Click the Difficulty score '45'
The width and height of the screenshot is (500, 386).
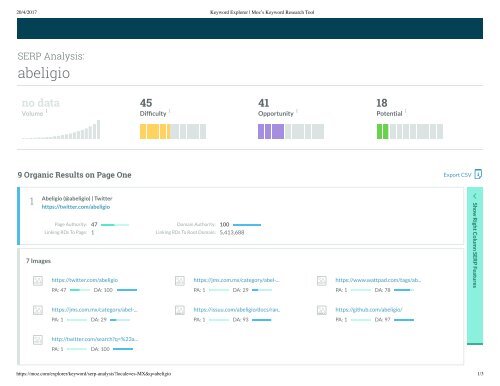[146, 103]
